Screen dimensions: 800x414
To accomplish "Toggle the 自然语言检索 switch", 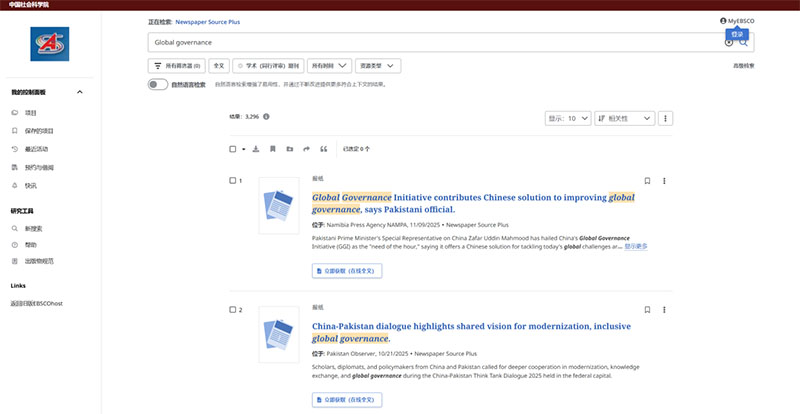I will [157, 85].
